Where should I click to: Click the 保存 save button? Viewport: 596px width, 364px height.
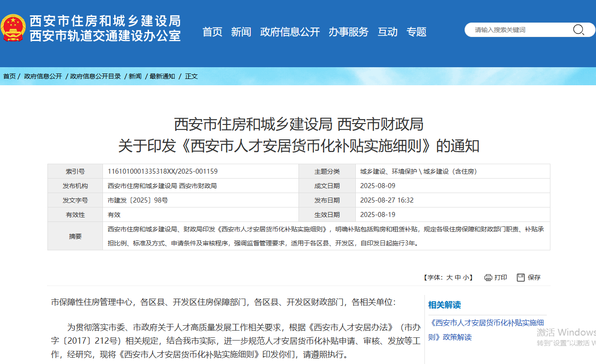point(534,277)
